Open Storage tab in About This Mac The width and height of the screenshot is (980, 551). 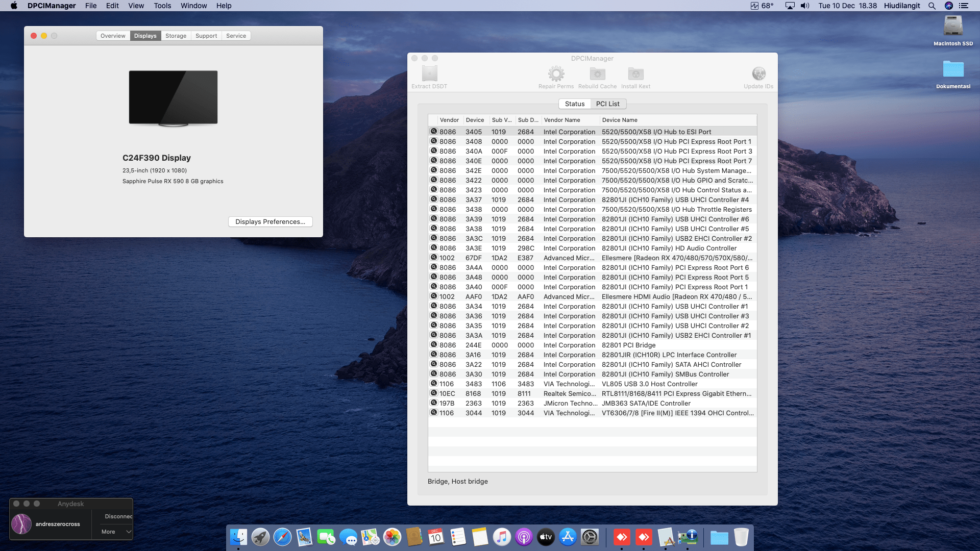pyautogui.click(x=176, y=36)
